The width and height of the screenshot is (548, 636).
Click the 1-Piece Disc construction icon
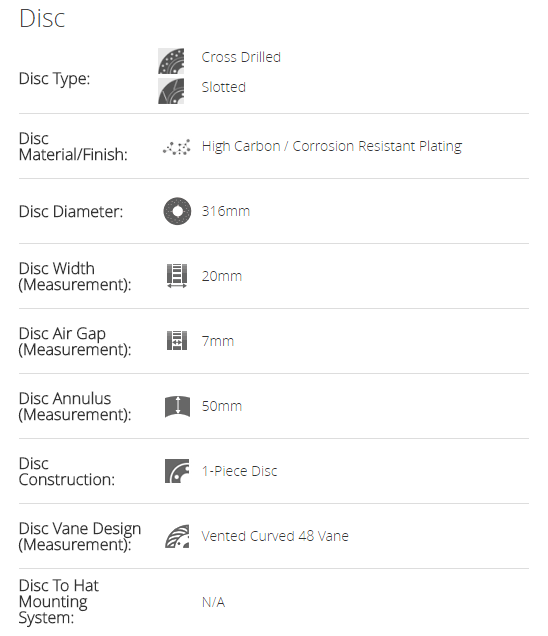point(177,471)
